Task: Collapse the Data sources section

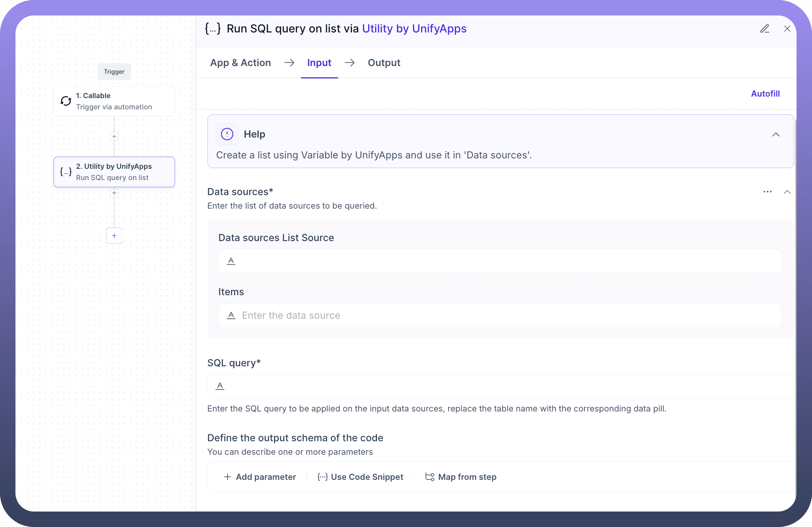Action: [787, 192]
